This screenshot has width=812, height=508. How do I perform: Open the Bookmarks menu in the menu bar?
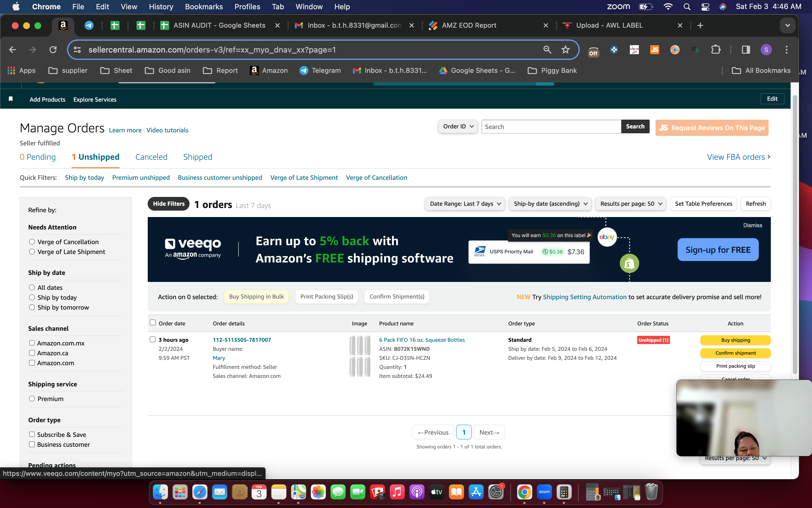point(204,7)
